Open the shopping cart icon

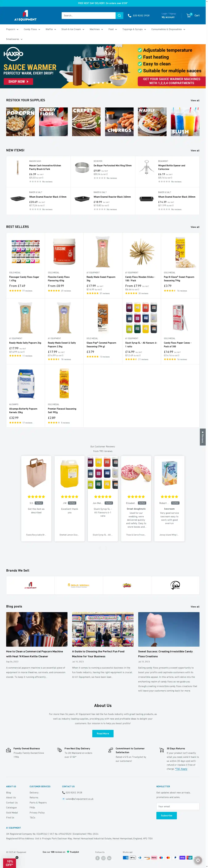point(189,16)
